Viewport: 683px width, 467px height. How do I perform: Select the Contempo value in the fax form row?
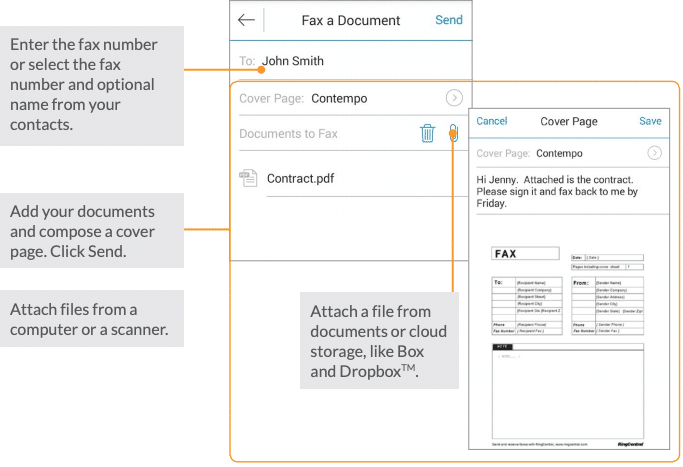point(339,98)
